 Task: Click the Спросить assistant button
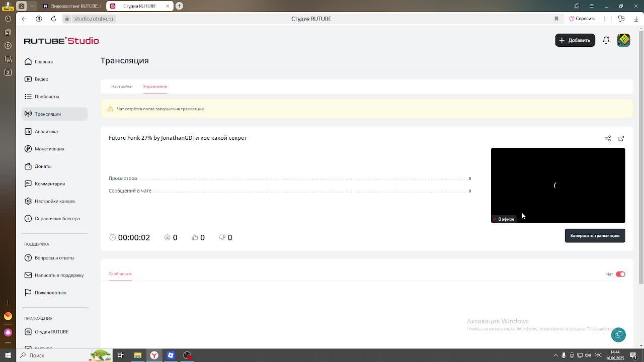coord(582,19)
